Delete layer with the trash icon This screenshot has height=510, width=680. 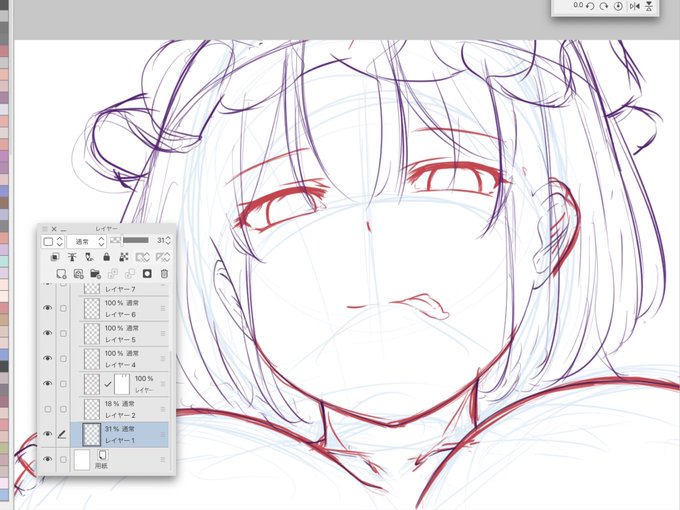(x=164, y=274)
